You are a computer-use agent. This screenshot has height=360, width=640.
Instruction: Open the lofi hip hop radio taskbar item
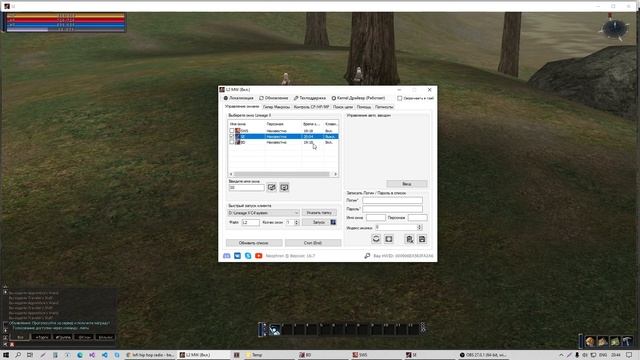[150, 355]
